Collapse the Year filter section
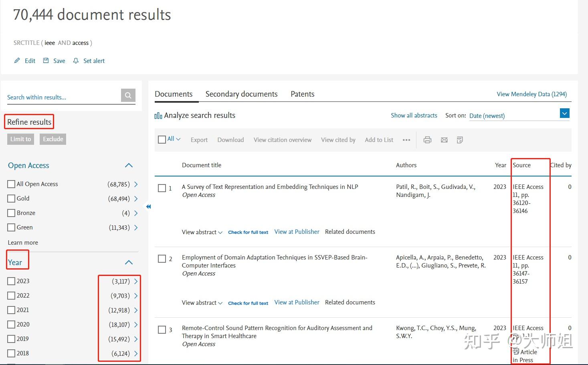Viewport: 588px width, 365px height. (129, 262)
